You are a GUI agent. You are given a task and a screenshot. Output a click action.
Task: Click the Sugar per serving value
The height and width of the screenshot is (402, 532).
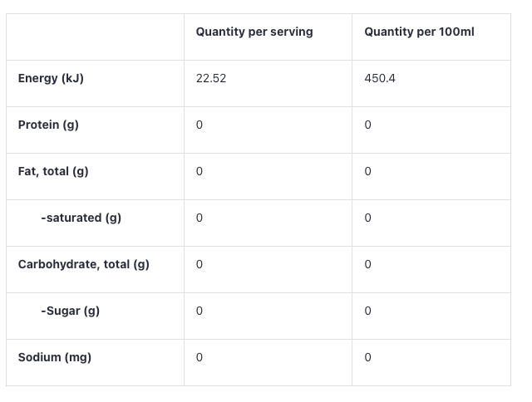(199, 311)
